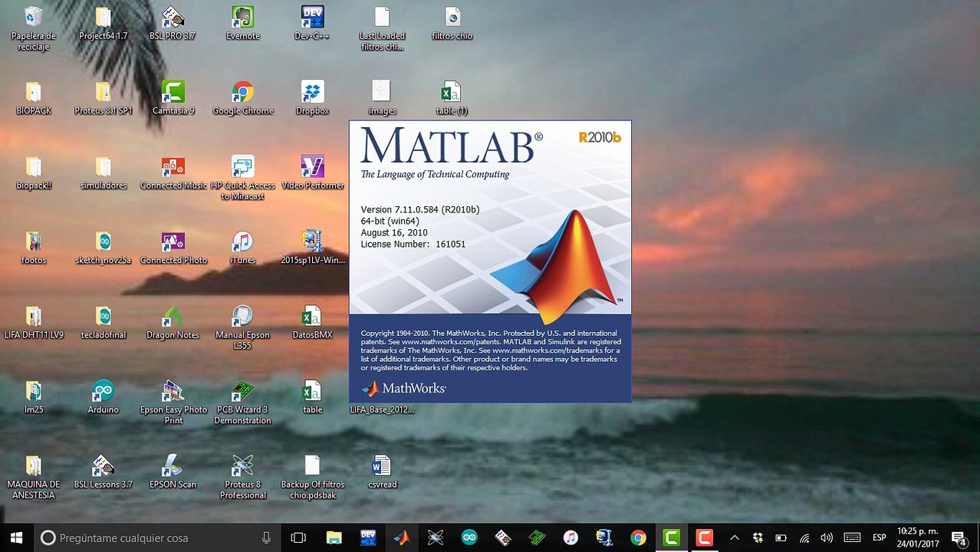Open Chrome from the taskbar
The height and width of the screenshot is (552, 980).
[638, 537]
